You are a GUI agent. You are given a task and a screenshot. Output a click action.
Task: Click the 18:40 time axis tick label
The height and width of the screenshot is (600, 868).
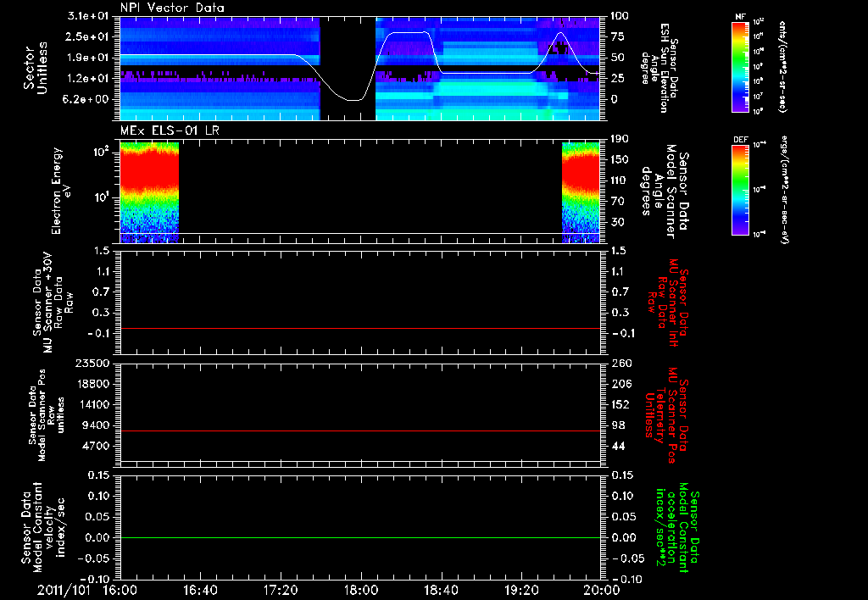pos(441,590)
